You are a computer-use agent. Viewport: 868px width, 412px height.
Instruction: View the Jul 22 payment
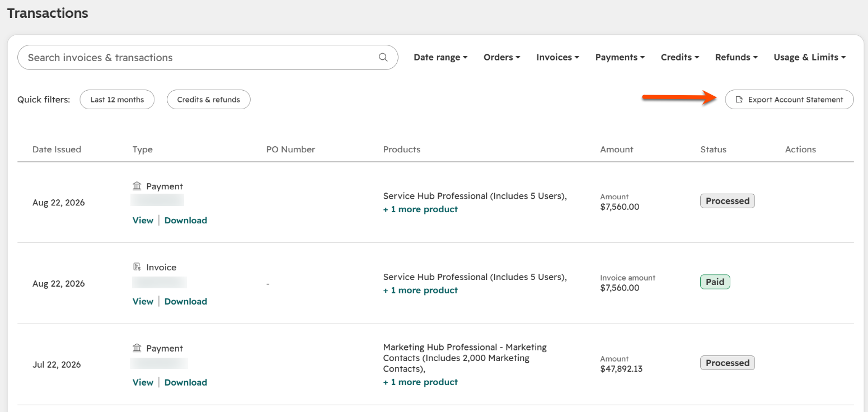pyautogui.click(x=143, y=382)
